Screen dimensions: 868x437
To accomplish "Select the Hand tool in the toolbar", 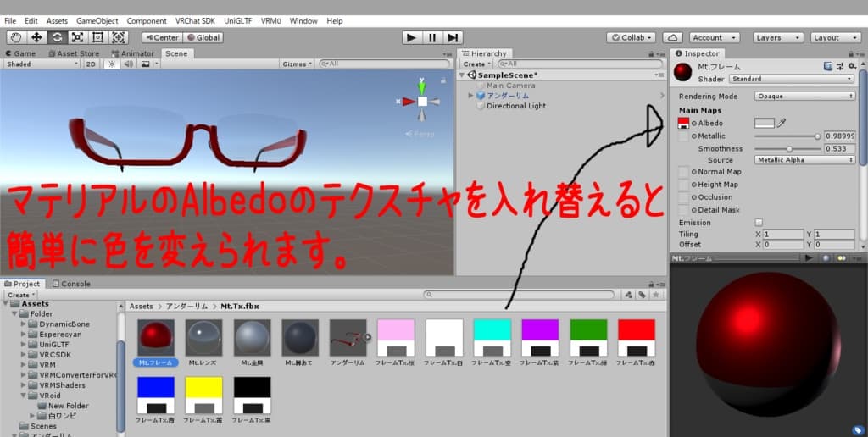I will pyautogui.click(x=17, y=37).
